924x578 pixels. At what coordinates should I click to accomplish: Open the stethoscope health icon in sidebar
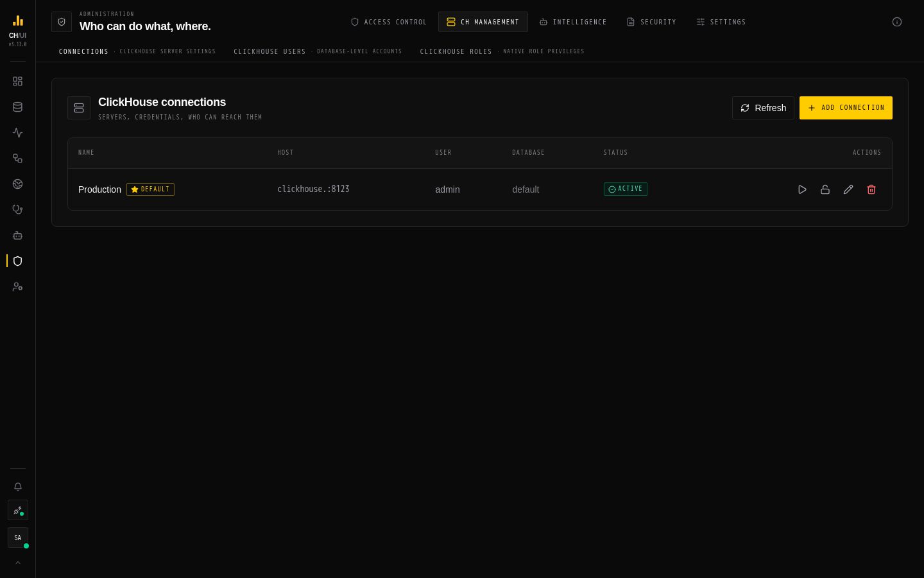(x=17, y=210)
